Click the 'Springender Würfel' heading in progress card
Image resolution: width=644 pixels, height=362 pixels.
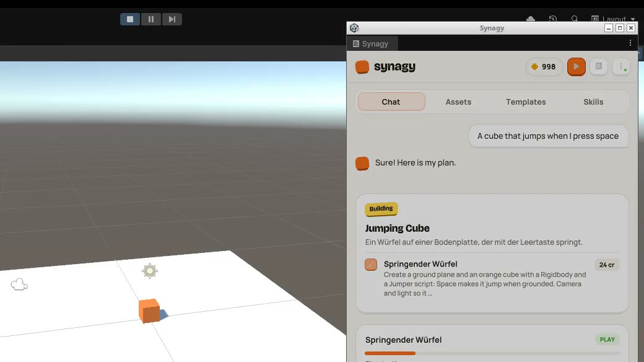403,340
